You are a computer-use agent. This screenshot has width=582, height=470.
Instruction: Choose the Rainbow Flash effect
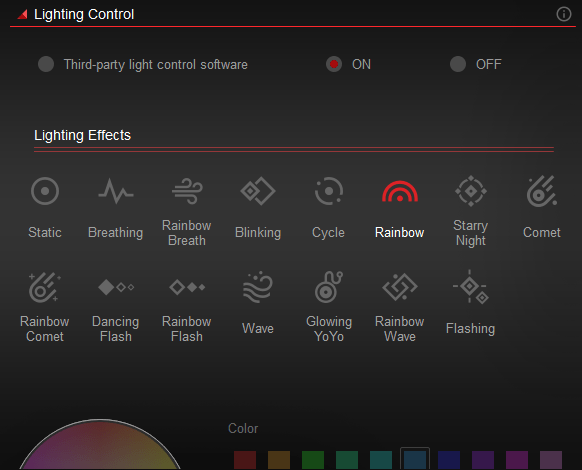tap(187, 287)
